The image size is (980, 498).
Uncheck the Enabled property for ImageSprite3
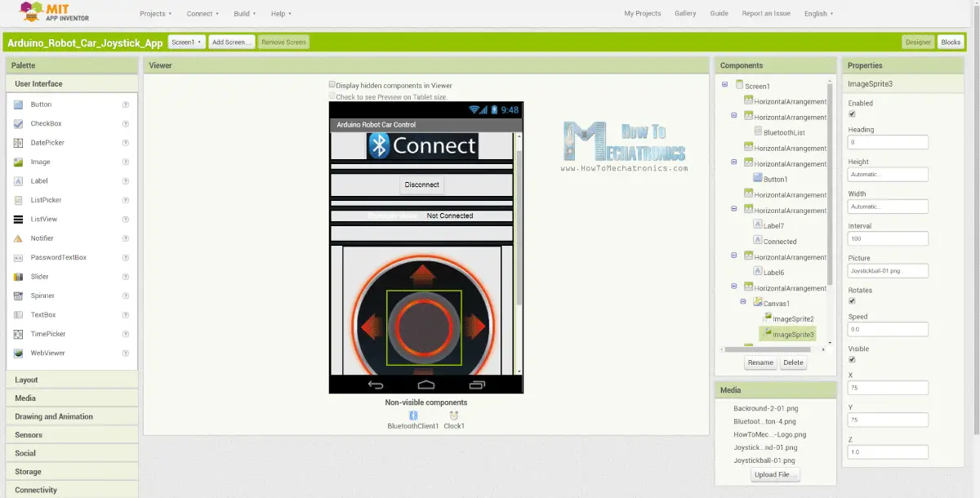pos(852,114)
